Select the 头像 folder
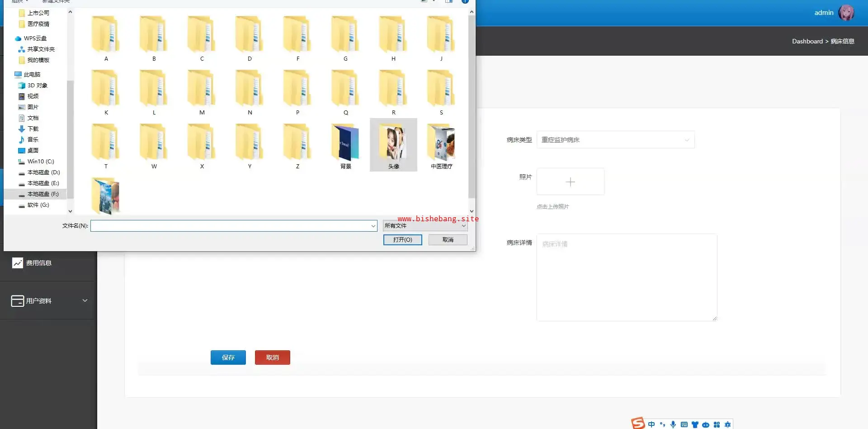The width and height of the screenshot is (868, 429). (x=393, y=145)
